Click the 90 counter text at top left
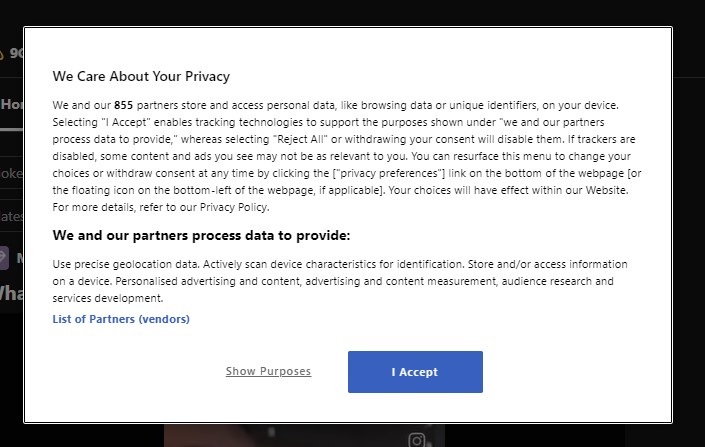Viewport: 705px width, 447px height. coord(17,54)
